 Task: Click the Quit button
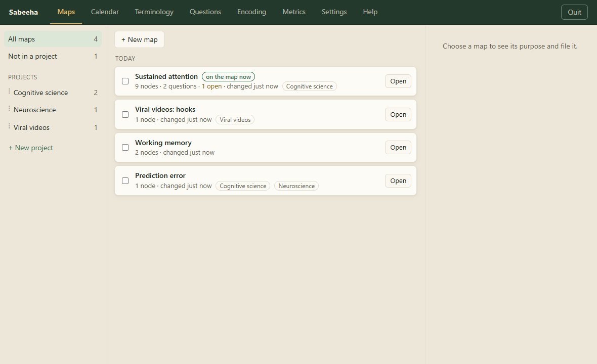[x=574, y=12]
